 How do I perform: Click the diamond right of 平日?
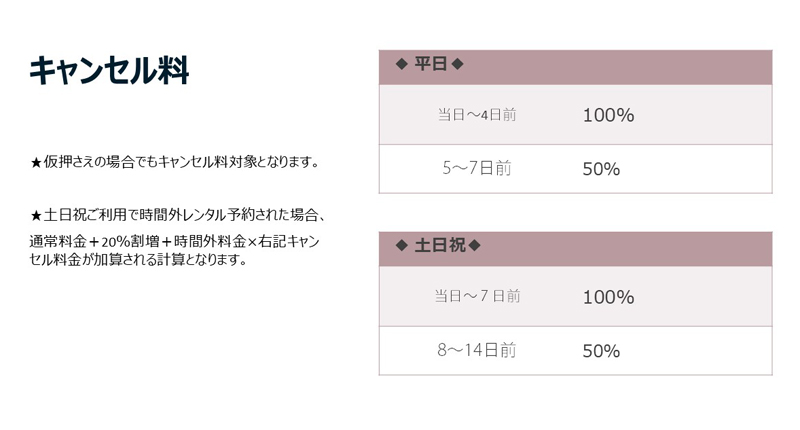[458, 65]
